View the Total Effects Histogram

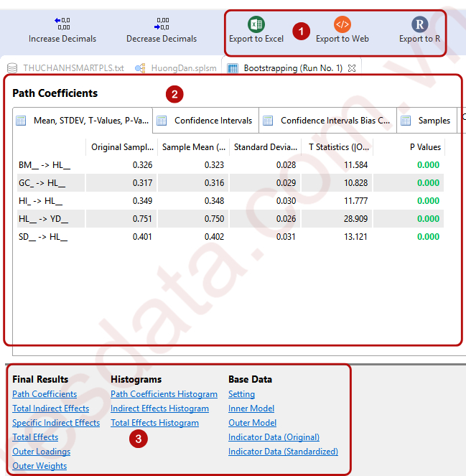click(154, 423)
